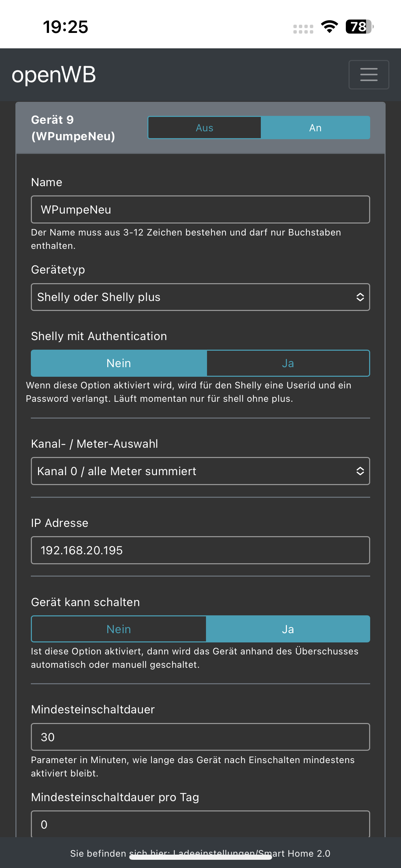
Task: Tap the clock showing 19:25
Action: click(x=65, y=27)
